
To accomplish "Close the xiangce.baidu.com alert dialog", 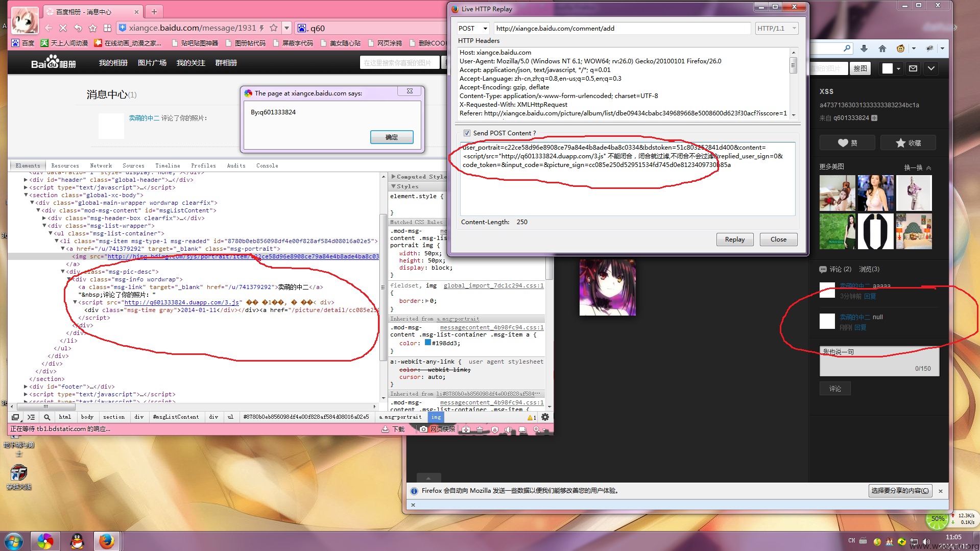I will click(x=410, y=91).
